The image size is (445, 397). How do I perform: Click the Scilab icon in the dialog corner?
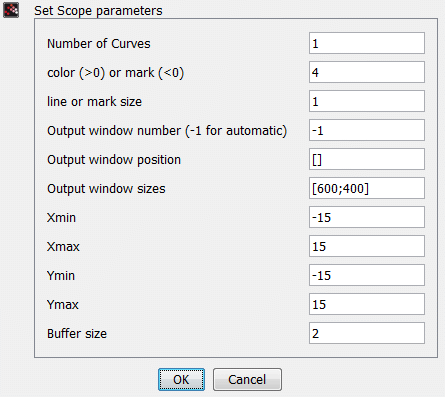click(11, 10)
